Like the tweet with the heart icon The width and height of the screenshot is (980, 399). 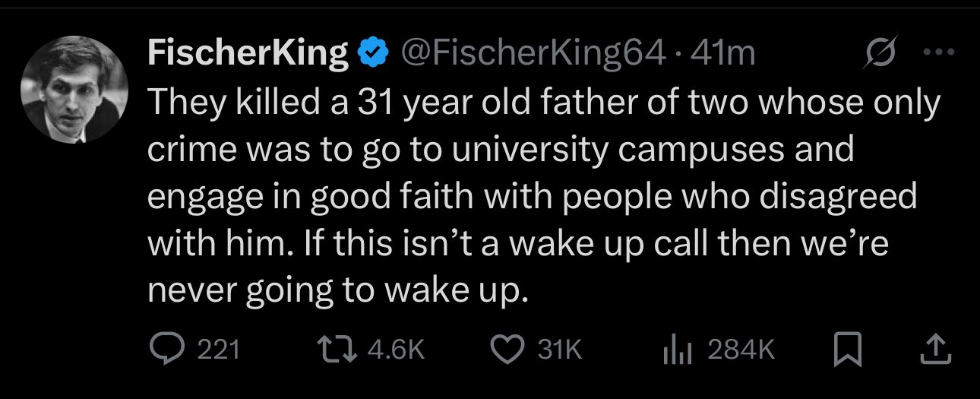508,349
